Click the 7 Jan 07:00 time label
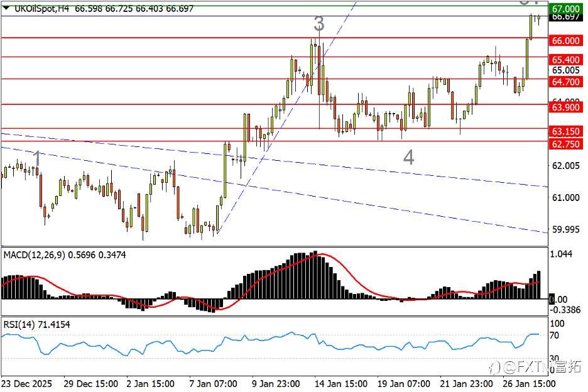The height and width of the screenshot is (392, 588). [x=213, y=384]
